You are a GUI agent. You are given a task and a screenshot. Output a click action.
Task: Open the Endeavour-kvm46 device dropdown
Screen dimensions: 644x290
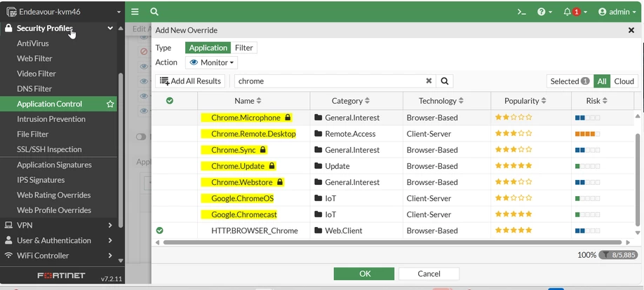tap(62, 12)
